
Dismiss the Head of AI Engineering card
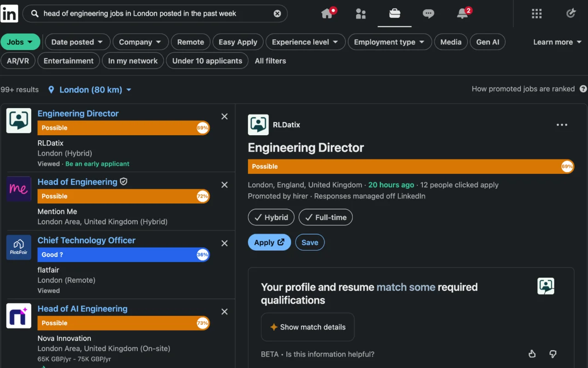(x=225, y=311)
